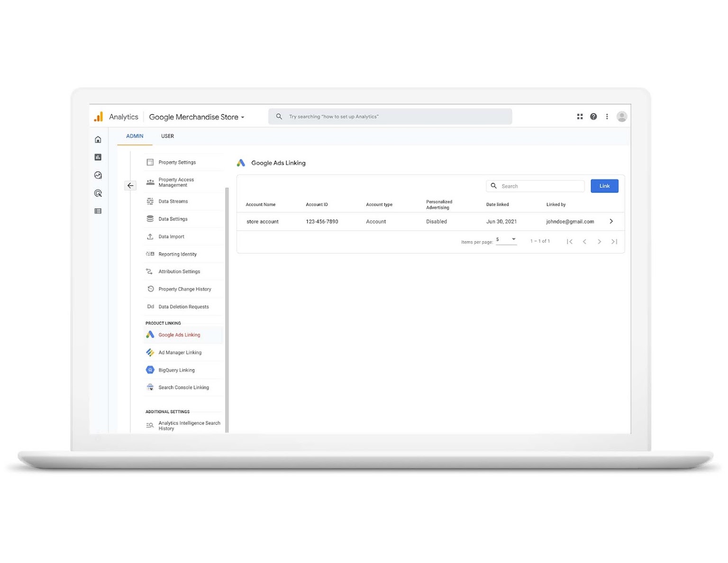Open the Google Merchandise Store account switcher
The image size is (728, 563).
(196, 117)
